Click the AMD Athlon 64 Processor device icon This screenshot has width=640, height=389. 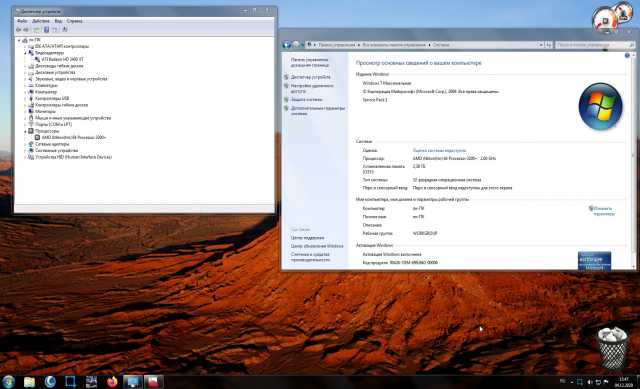tap(38, 138)
